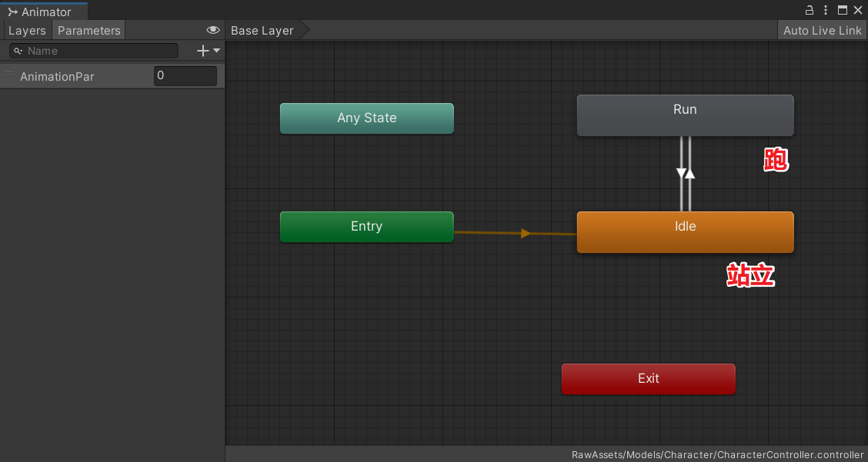Open the three-dot window options menu
The width and height of the screenshot is (868, 462).
coord(826,10)
